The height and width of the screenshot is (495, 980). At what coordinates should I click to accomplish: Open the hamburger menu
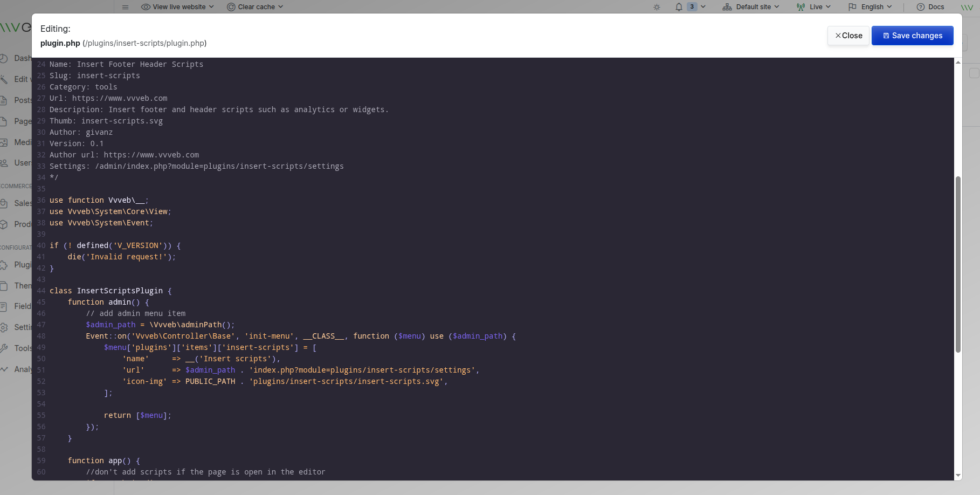click(125, 6)
